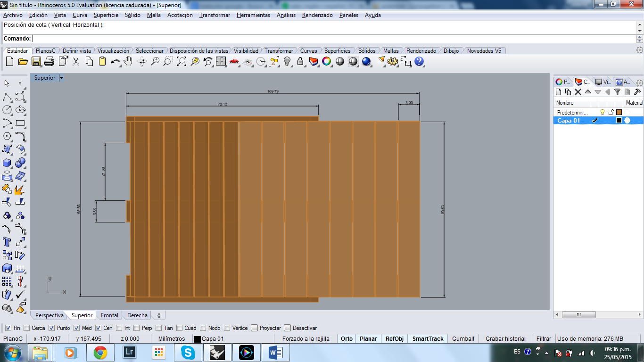Click the Explode orange burst icon
Image resolution: width=644 pixels, height=362 pixels.
[20, 189]
